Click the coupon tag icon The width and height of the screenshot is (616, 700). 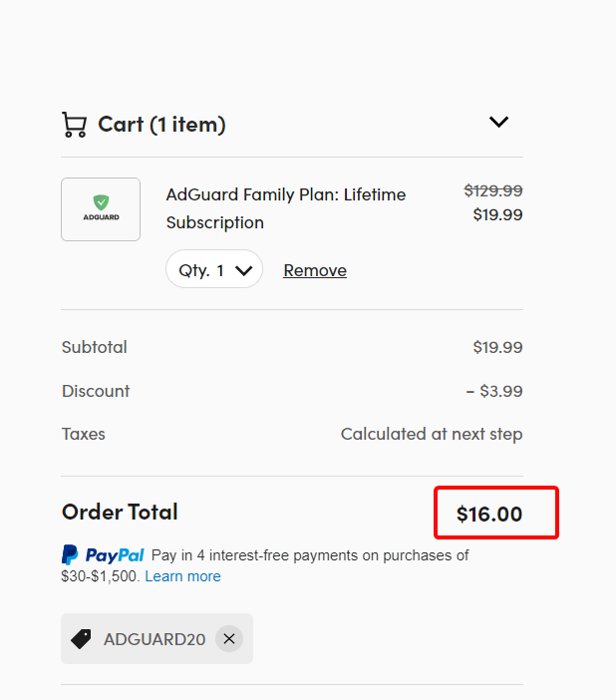81,639
